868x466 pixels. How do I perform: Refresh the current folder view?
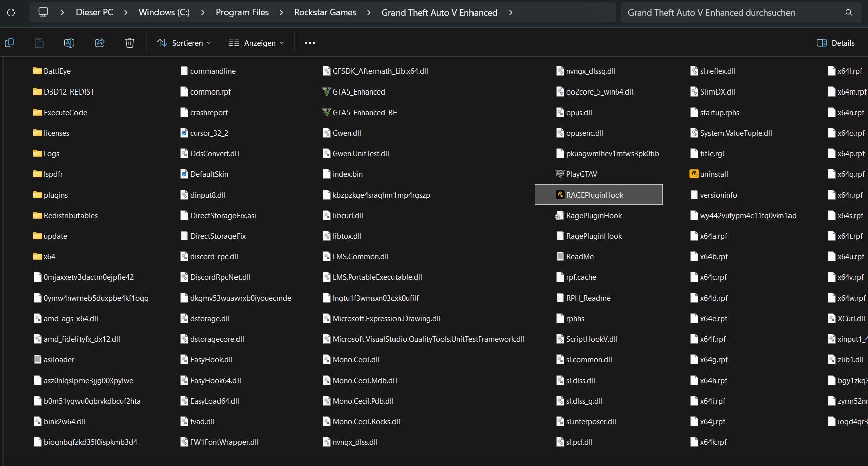click(x=11, y=12)
